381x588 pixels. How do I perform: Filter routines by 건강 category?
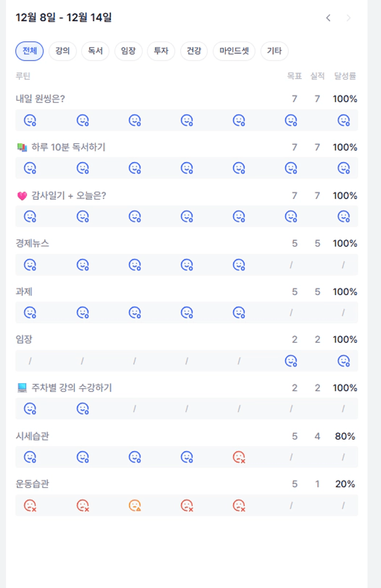click(194, 51)
